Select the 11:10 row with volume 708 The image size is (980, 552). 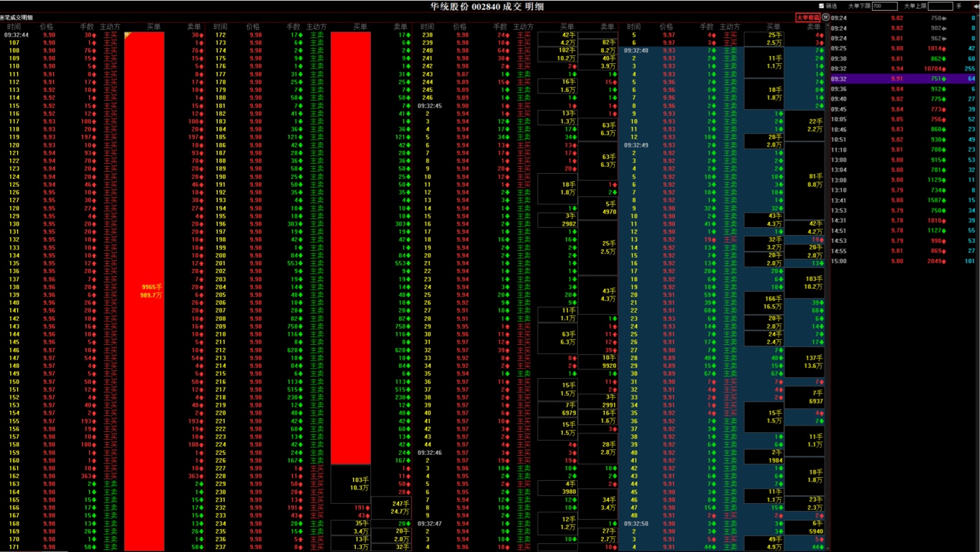(905, 149)
